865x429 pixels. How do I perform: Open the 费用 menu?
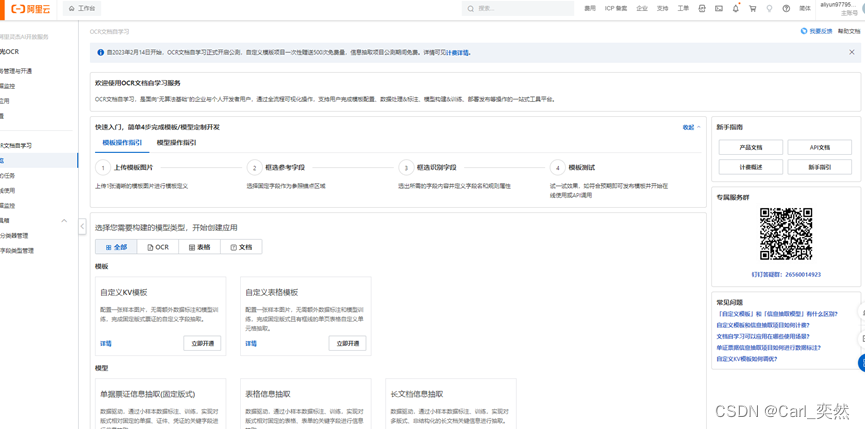[x=590, y=9]
